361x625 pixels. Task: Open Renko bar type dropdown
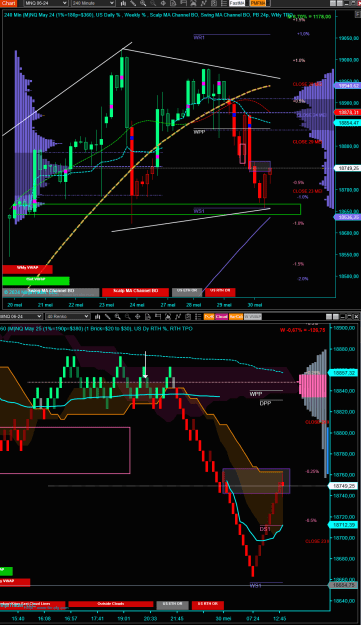[67, 316]
